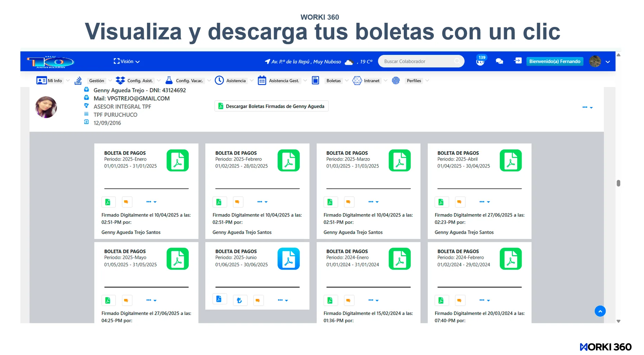Click the Bienvenido(a) Fernando button

coord(554,61)
